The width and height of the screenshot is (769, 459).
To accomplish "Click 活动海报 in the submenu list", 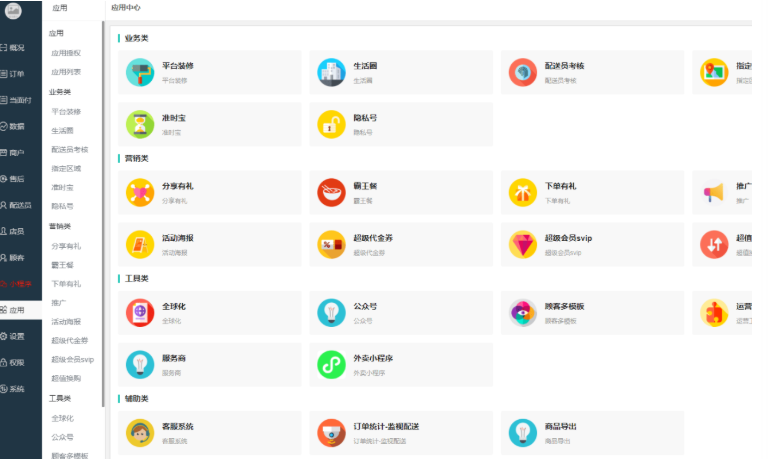I will [66, 322].
